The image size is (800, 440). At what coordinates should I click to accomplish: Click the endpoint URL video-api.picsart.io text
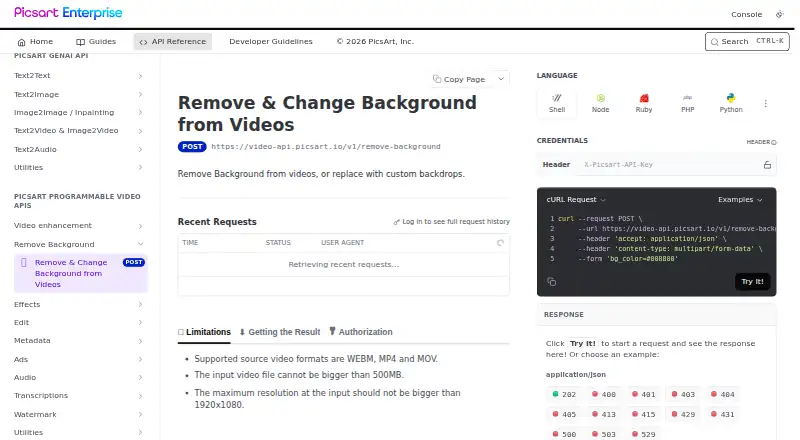point(326,146)
